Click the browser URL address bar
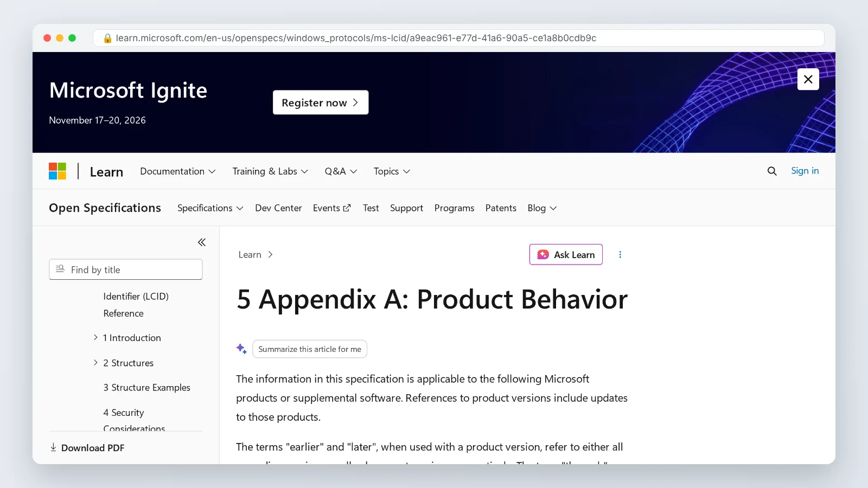This screenshot has width=868, height=488. (x=458, y=38)
